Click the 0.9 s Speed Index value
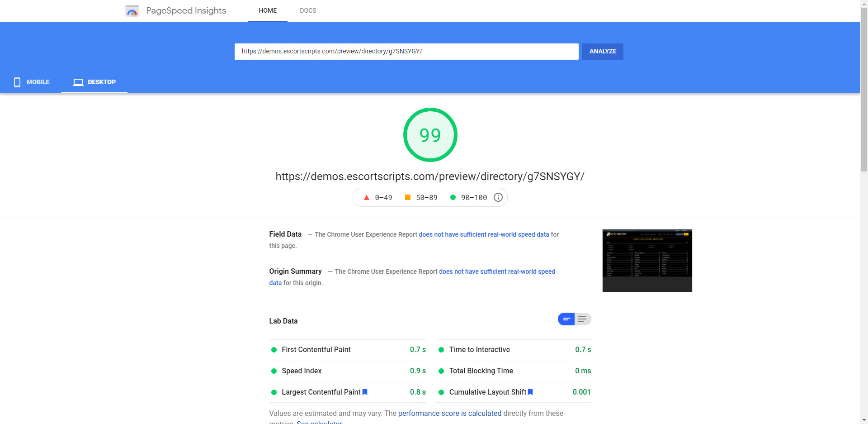The image size is (868, 424). [x=418, y=371]
